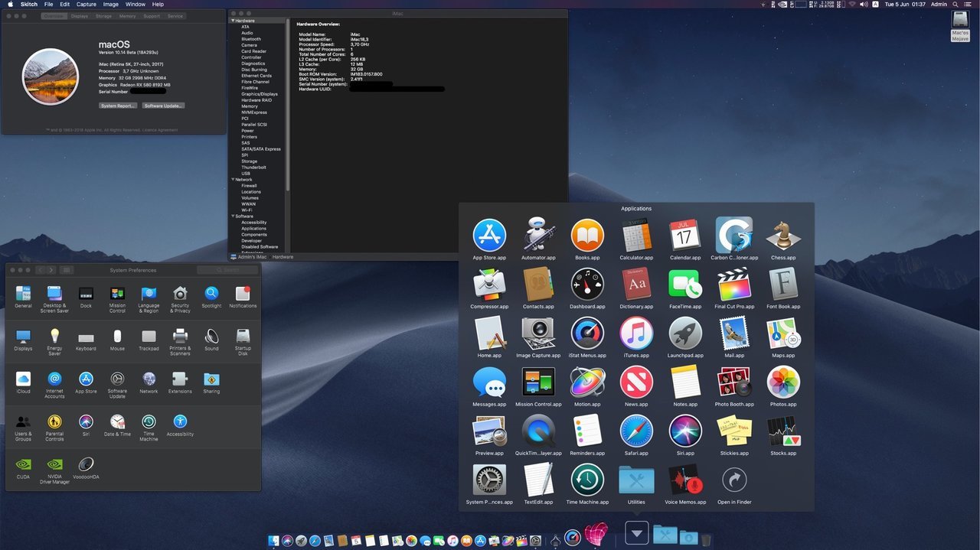The width and height of the screenshot is (980, 550).
Task: Launch Automator.app from Applications stack
Action: 538,239
